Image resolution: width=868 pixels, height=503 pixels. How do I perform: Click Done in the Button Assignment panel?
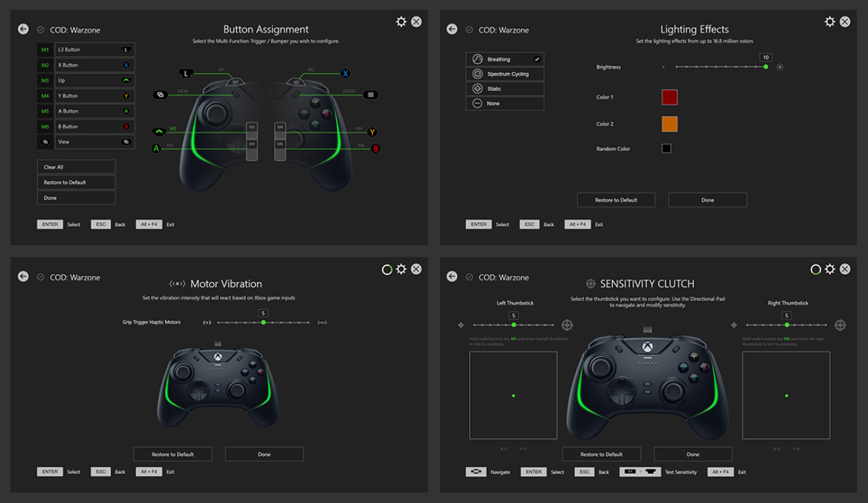click(76, 198)
